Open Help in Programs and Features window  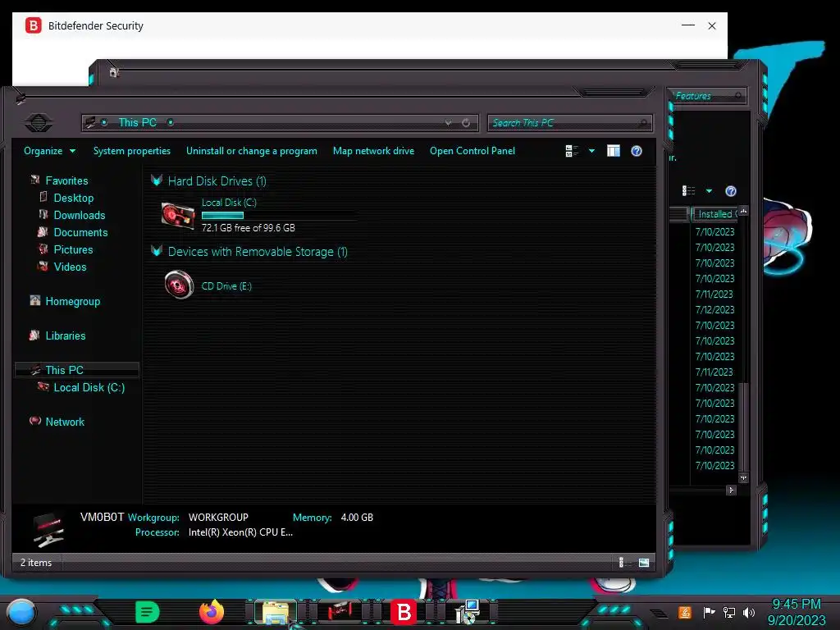[x=731, y=191]
